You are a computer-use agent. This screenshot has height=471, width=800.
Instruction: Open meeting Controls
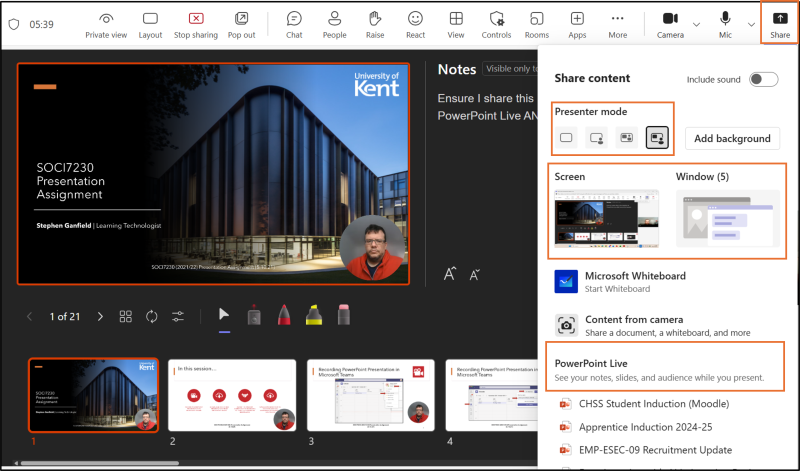(496, 26)
